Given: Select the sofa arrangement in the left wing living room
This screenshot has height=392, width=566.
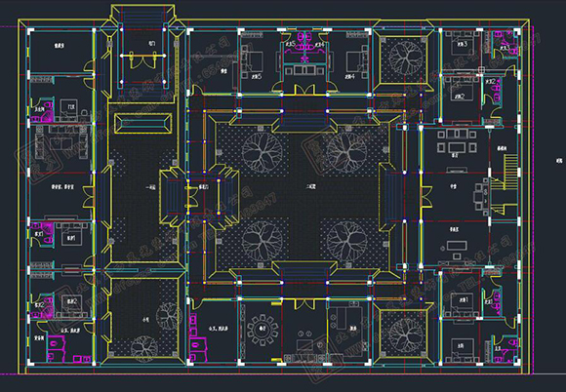Looking at the screenshot, I should pos(61,142).
